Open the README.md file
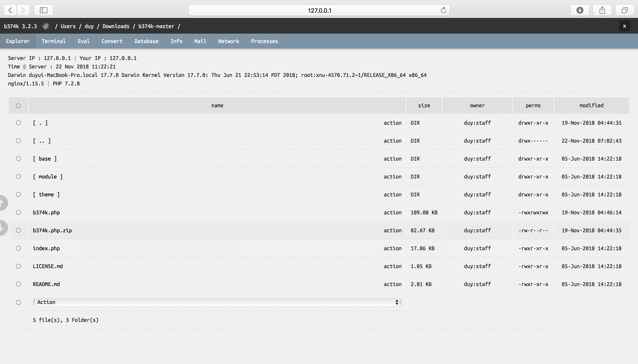This screenshot has height=364, width=638. (x=46, y=284)
